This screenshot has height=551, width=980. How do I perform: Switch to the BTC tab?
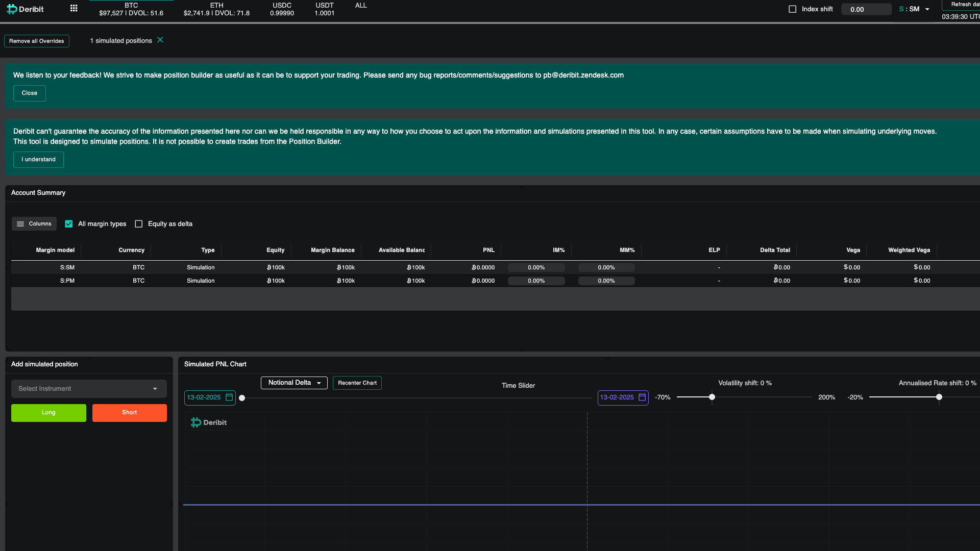click(131, 9)
